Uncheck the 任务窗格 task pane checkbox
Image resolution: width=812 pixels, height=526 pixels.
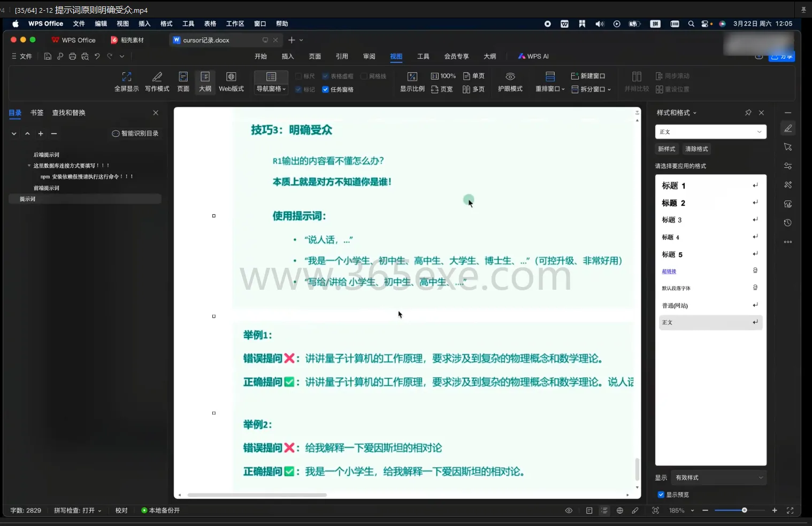(326, 89)
